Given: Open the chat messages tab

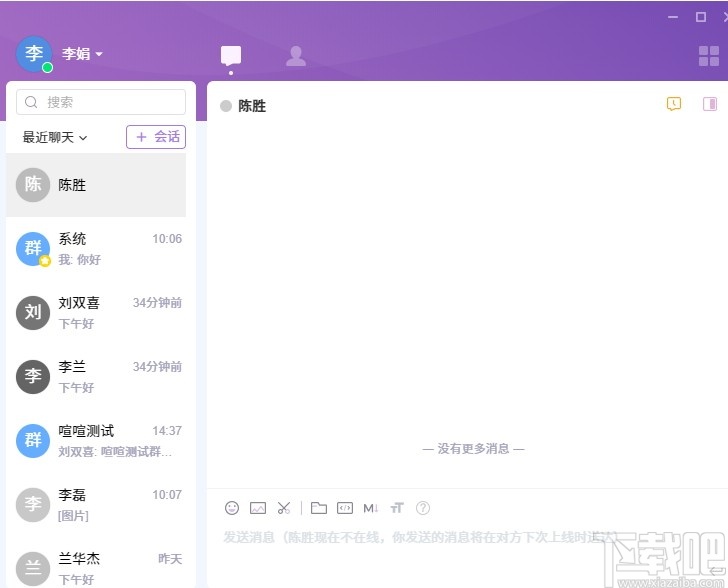Looking at the screenshot, I should click(x=231, y=56).
